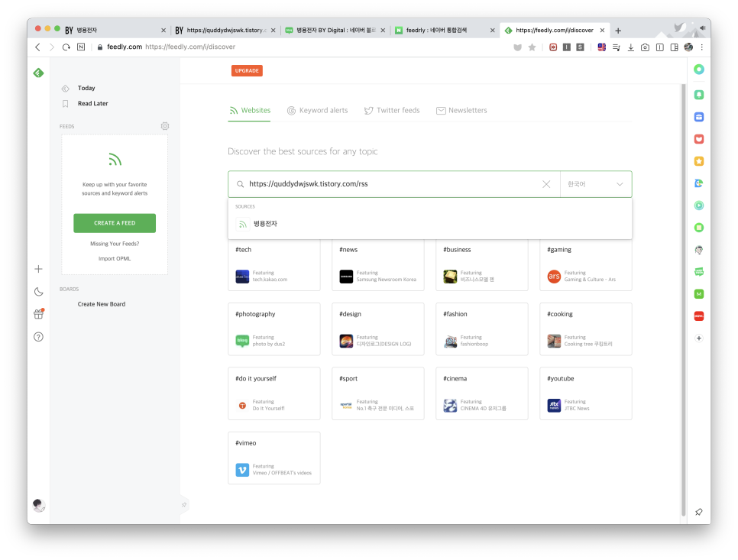Image resolution: width=738 pixels, height=560 pixels.
Task: Switch to the first 병용전자 browser tab
Action: tap(115, 30)
